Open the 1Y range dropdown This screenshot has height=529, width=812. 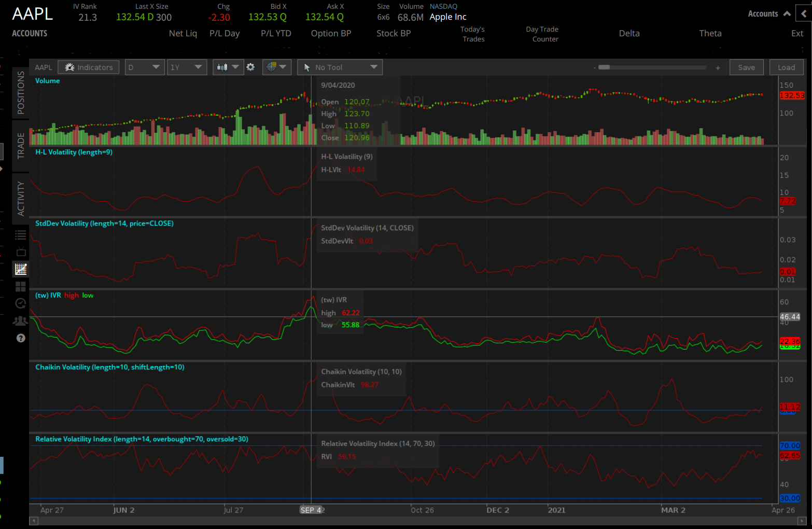186,67
